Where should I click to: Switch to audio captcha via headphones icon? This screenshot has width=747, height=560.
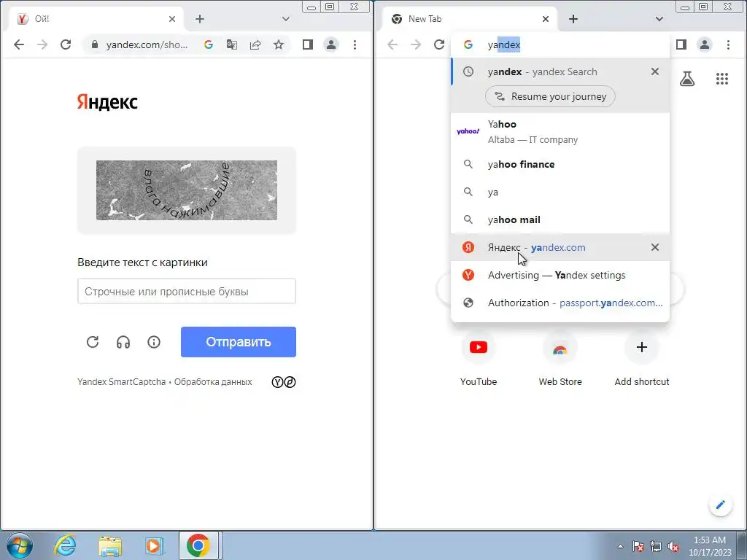[x=123, y=342]
